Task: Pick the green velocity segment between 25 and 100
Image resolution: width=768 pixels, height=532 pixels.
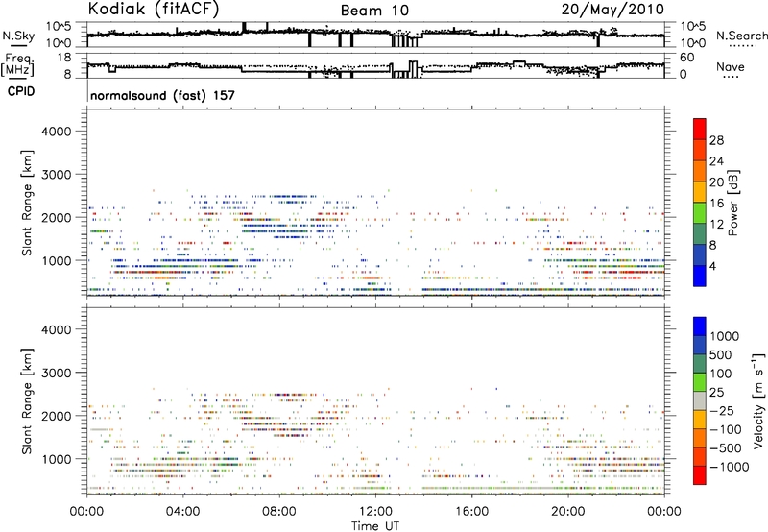Action: click(x=700, y=382)
